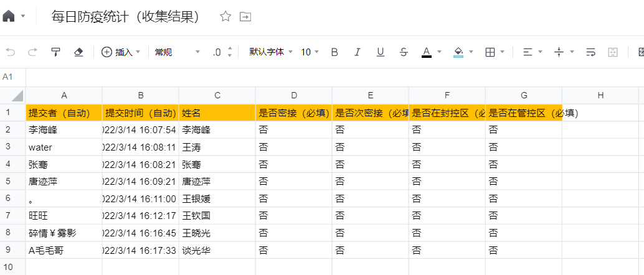Click cell containing 王银媛
Screen dimensions: 644x275
point(217,198)
